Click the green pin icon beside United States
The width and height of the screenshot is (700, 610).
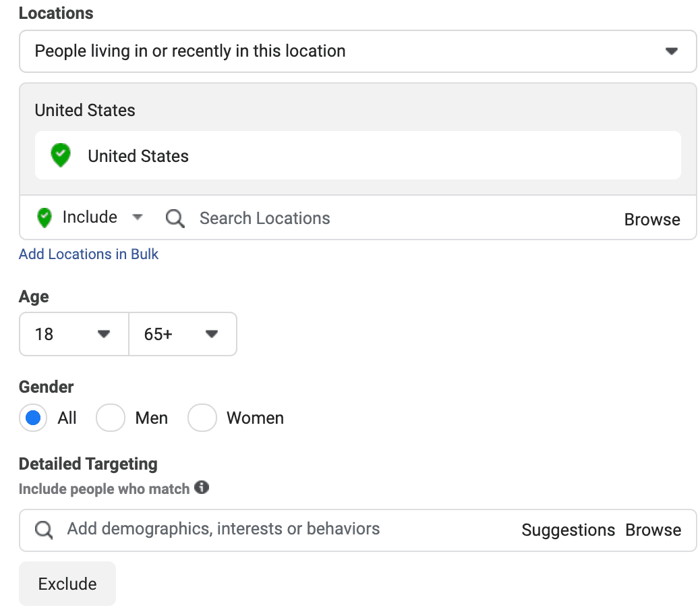(61, 155)
